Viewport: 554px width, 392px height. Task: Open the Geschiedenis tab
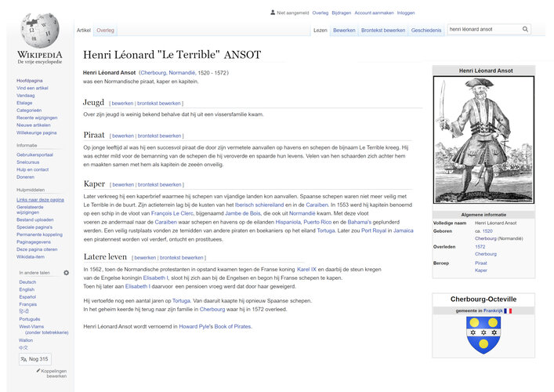tap(426, 31)
